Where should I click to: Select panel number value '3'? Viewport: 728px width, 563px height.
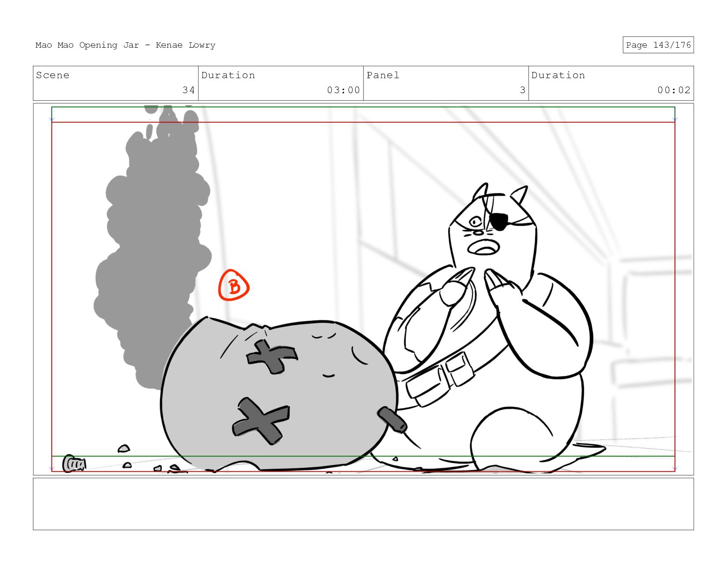[522, 90]
